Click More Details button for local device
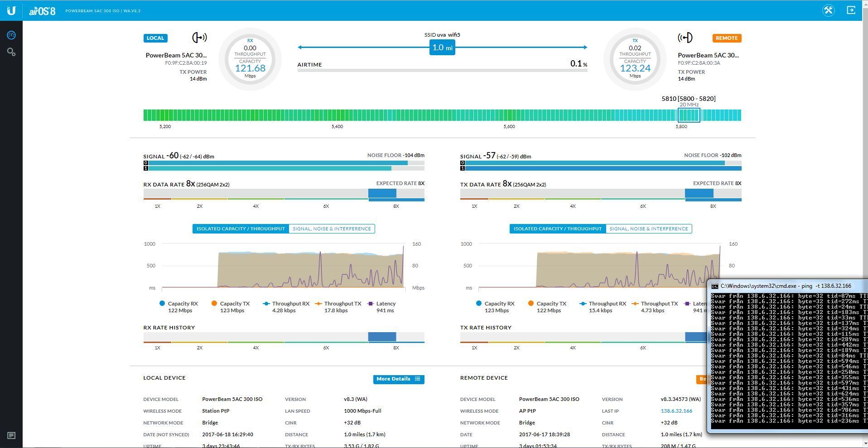The width and height of the screenshot is (868, 448). click(x=399, y=379)
